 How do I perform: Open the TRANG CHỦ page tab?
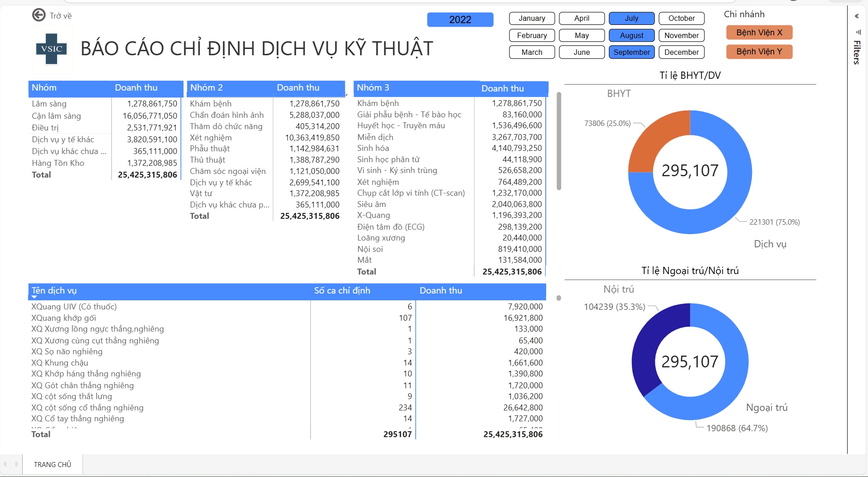[x=53, y=464]
